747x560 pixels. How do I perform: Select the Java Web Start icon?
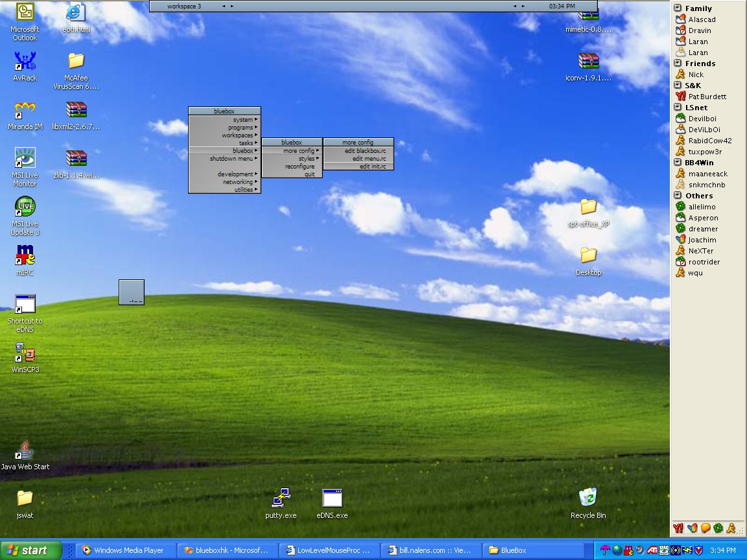click(x=25, y=455)
